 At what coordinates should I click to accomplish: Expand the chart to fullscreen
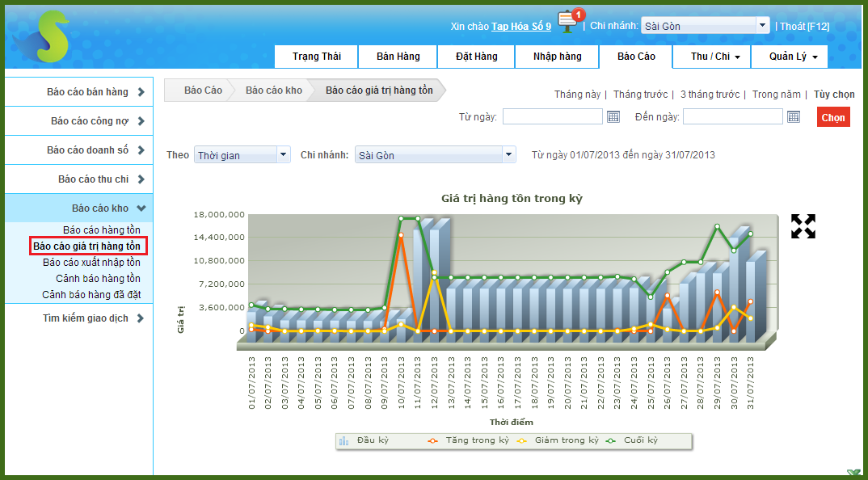[803, 226]
